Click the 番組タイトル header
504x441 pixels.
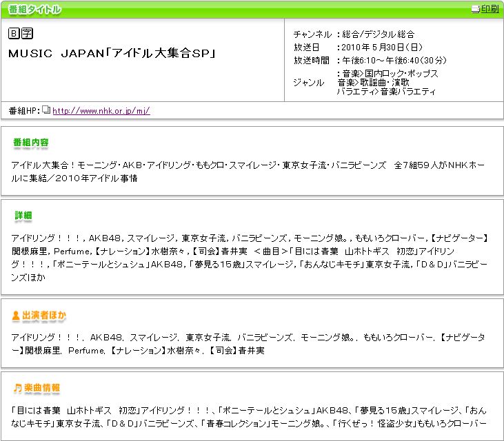click(x=34, y=10)
